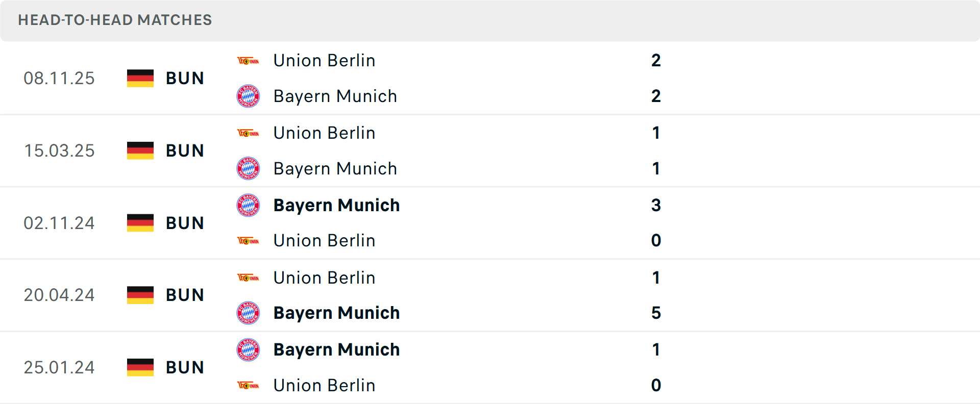Click Union Berlin crest in 08.11.25 match

click(x=248, y=61)
